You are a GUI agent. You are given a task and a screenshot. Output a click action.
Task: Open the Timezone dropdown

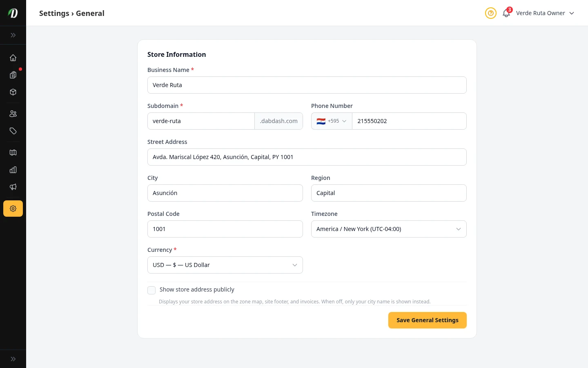click(x=388, y=229)
